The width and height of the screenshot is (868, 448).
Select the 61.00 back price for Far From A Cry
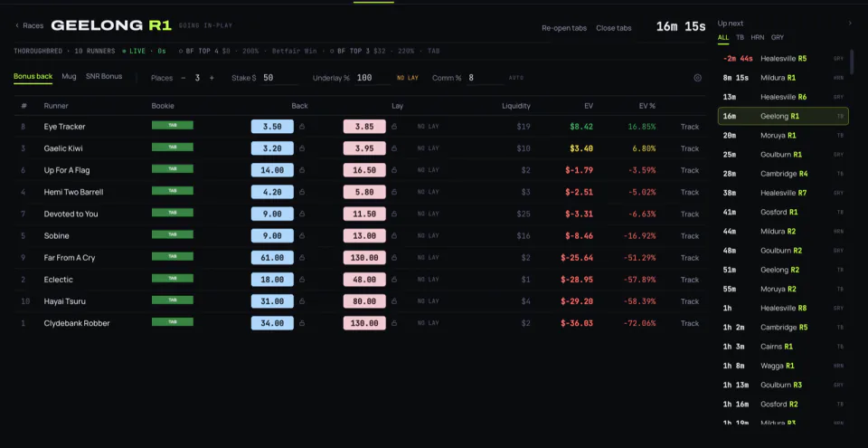pos(272,258)
